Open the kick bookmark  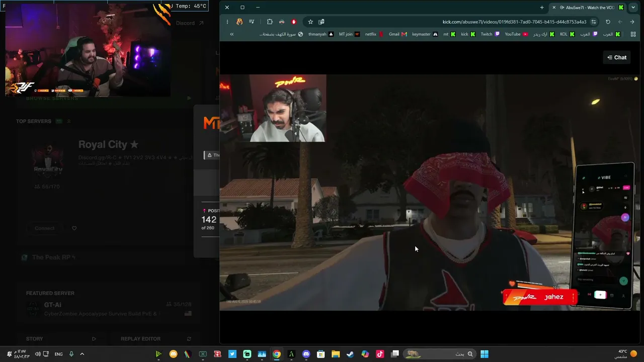468,34
